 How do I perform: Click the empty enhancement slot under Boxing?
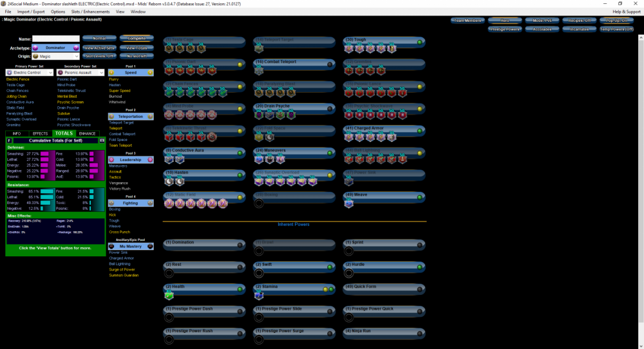point(259,203)
